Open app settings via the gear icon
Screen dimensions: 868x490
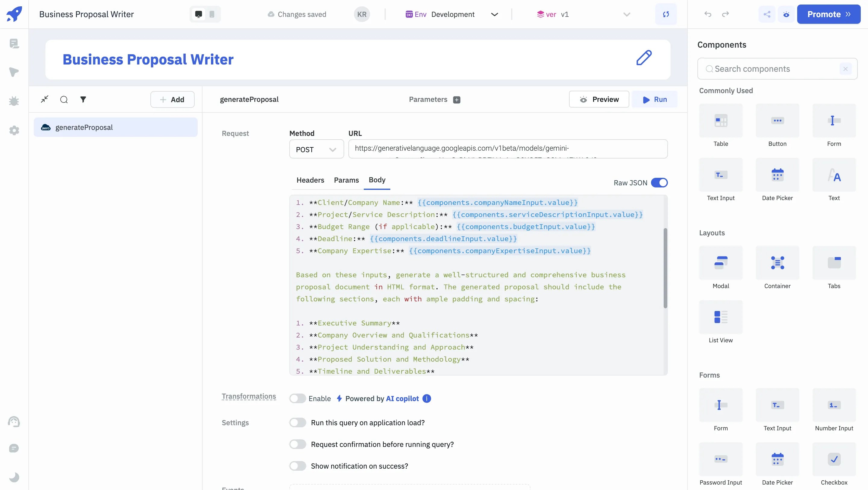click(x=14, y=130)
